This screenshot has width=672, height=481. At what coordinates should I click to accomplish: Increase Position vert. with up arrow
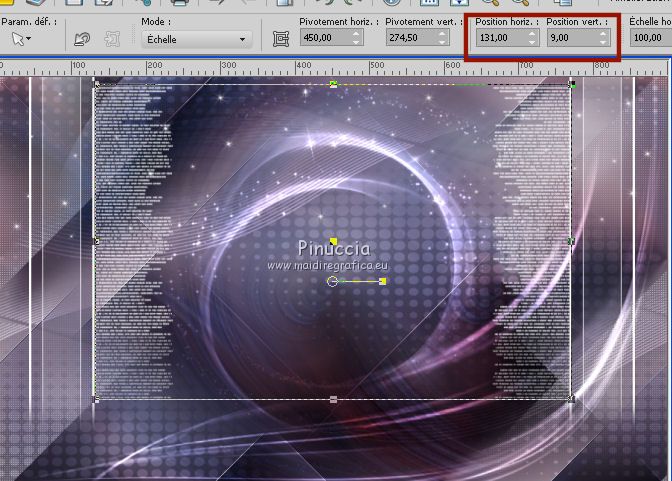click(x=603, y=34)
